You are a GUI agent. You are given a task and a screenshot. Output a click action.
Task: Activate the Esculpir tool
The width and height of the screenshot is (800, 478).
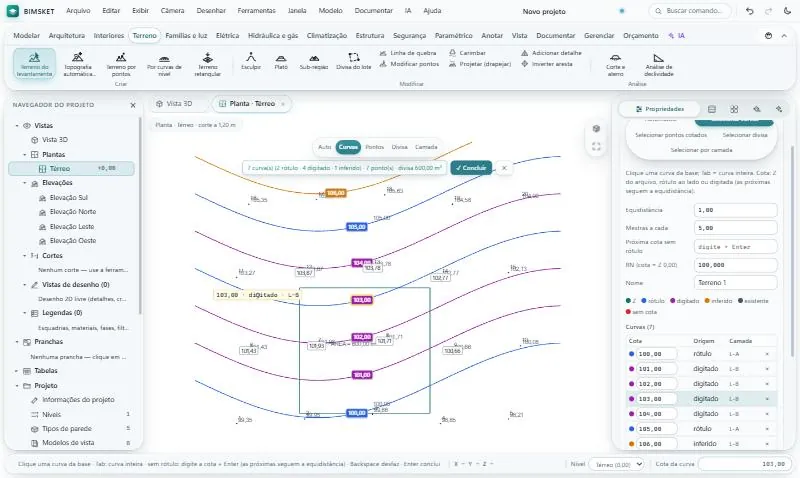coord(251,61)
